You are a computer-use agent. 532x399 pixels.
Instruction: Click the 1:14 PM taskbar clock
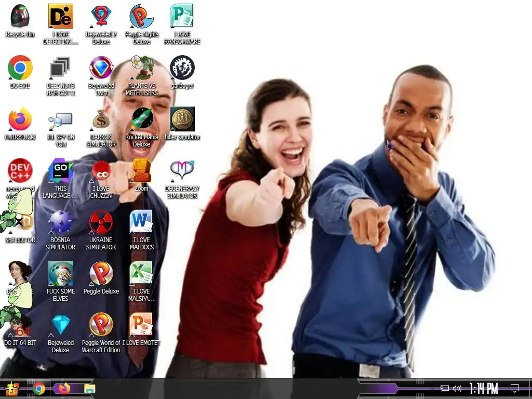click(484, 389)
